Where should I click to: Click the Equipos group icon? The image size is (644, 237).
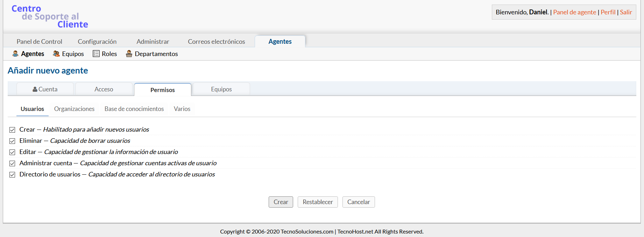coord(56,54)
